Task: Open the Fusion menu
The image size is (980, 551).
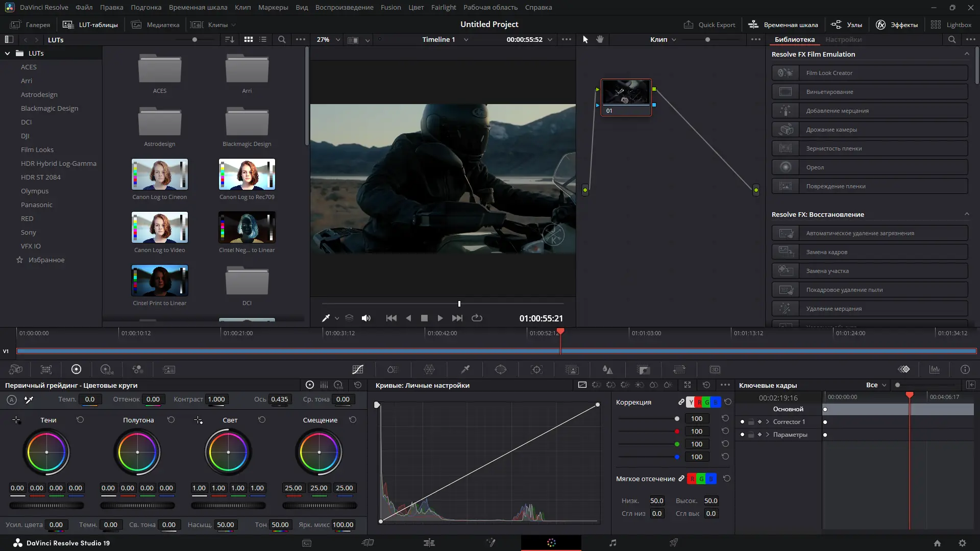Action: coord(390,7)
